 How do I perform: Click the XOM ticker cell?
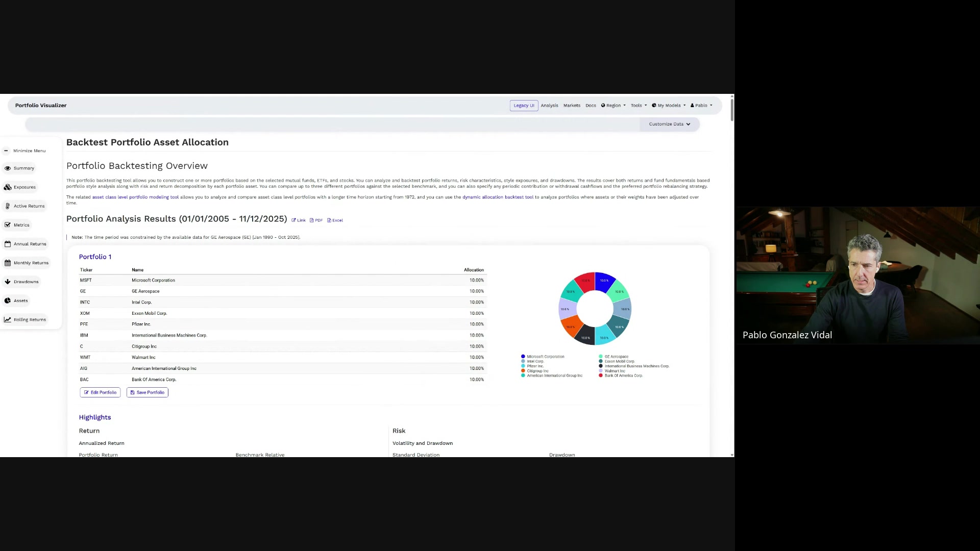click(x=85, y=313)
